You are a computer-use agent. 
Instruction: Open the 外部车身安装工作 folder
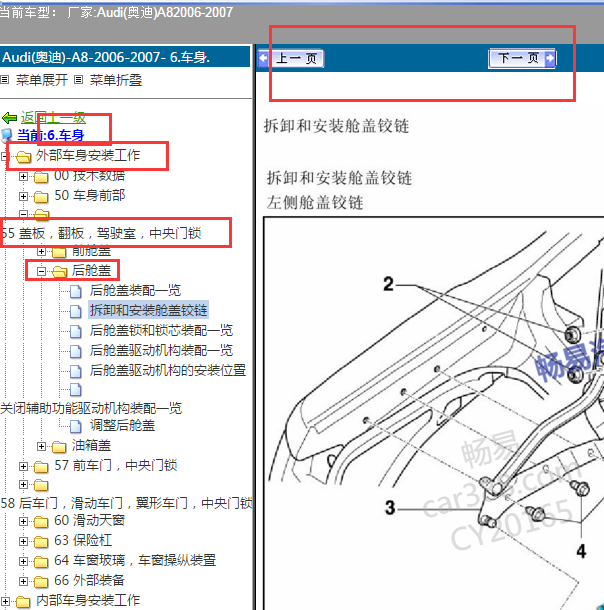(88, 155)
